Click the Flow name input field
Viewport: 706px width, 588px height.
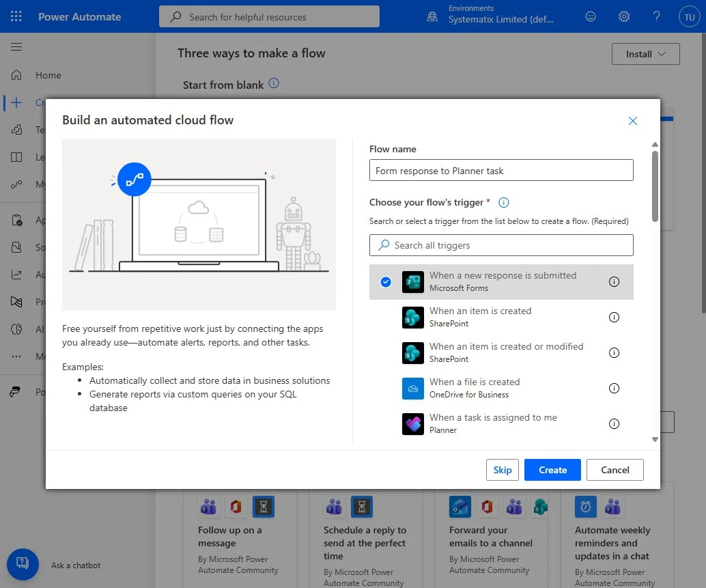coord(501,170)
